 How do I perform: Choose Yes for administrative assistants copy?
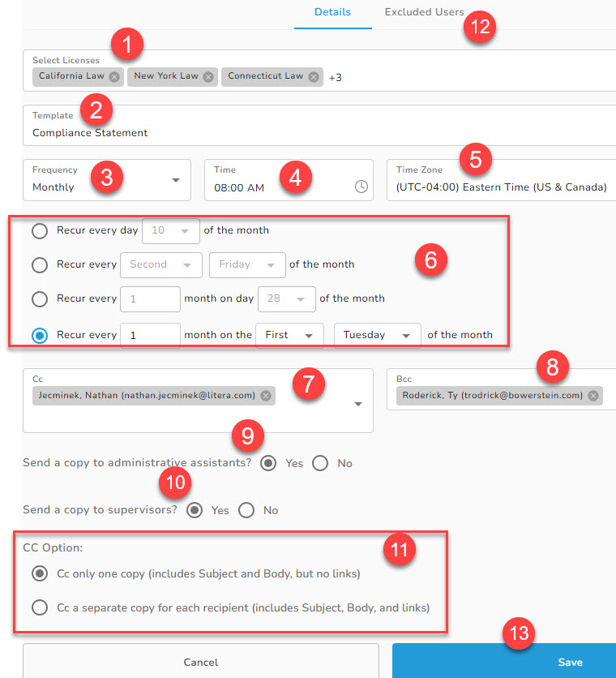(x=268, y=463)
